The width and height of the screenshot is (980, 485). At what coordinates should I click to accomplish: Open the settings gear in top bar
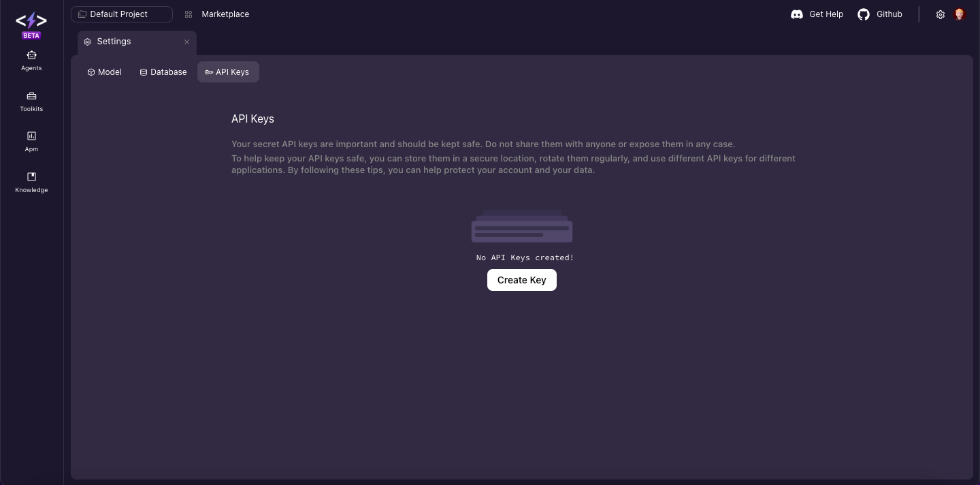941,14
